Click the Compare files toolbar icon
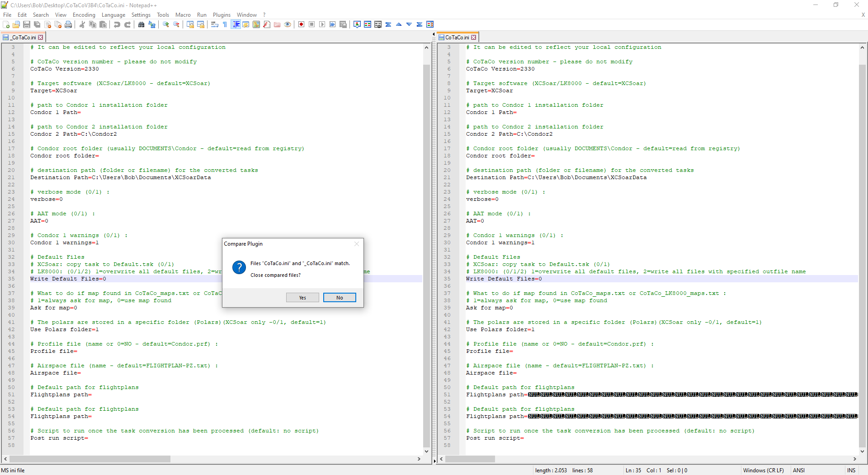This screenshot has height=475, width=868. click(368, 24)
